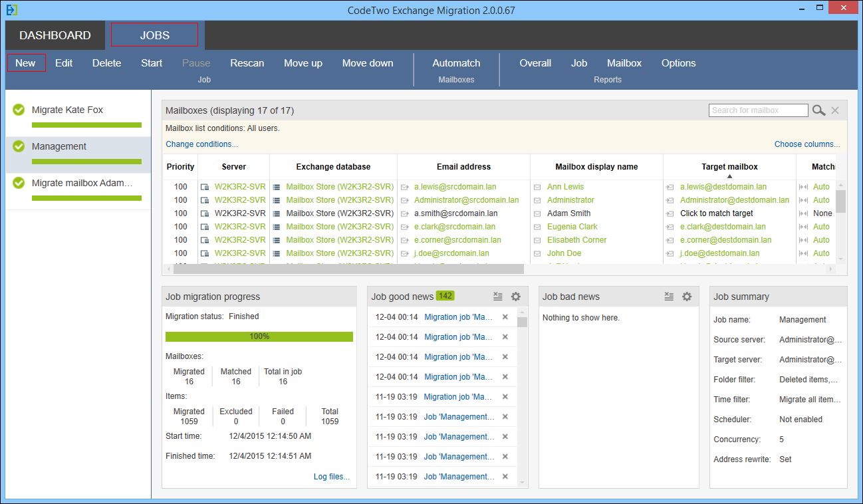Open report Options
The height and width of the screenshot is (504, 863).
pos(679,63)
